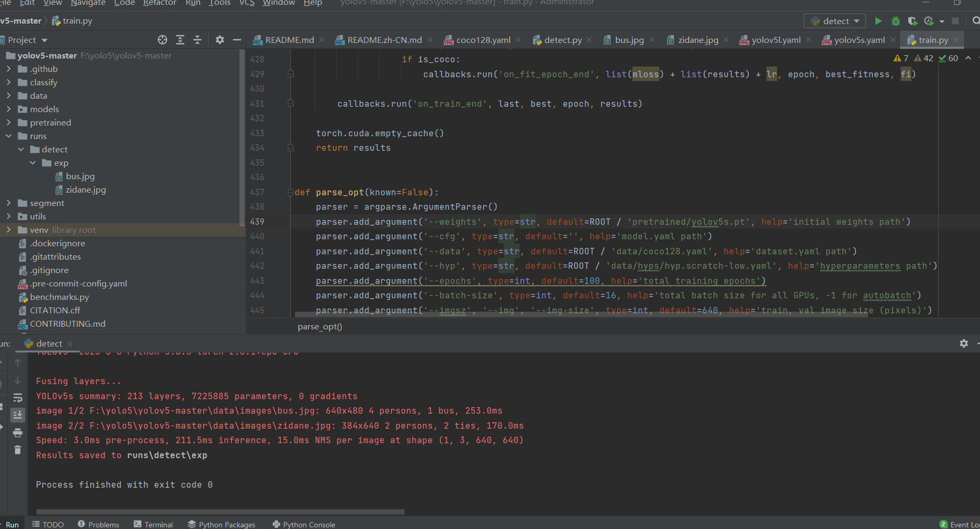
Task: Expand the inspections widget up arrow
Action: coord(968,58)
